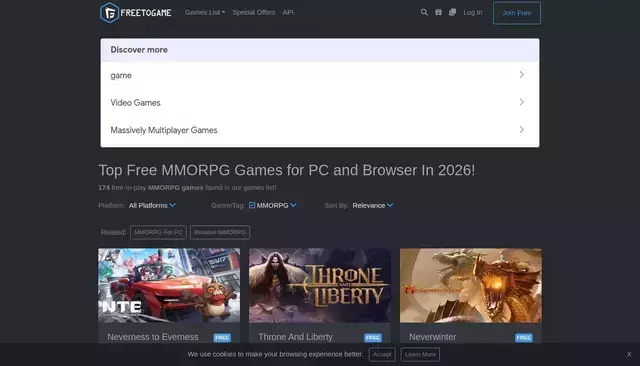640x366 pixels.
Task: Open 'Massively Multiplayer Games' discover row
Action: point(320,130)
